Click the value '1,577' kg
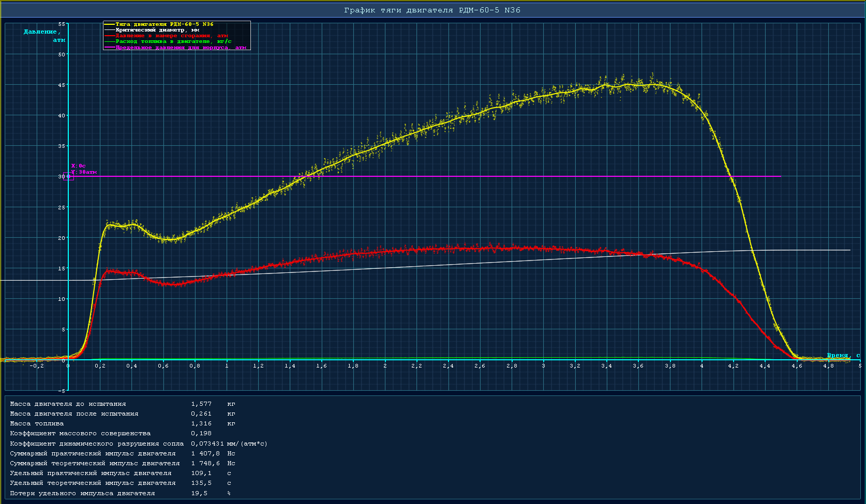This screenshot has height=504, width=866. pyautogui.click(x=201, y=404)
